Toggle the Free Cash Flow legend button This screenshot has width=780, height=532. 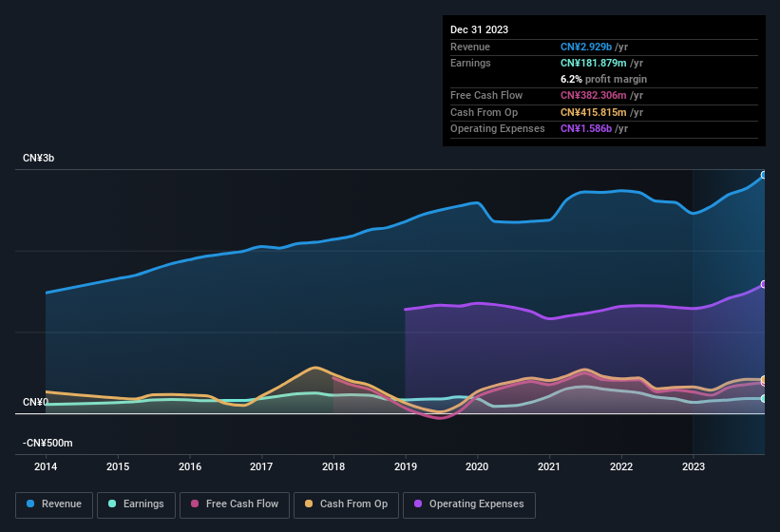(235, 505)
